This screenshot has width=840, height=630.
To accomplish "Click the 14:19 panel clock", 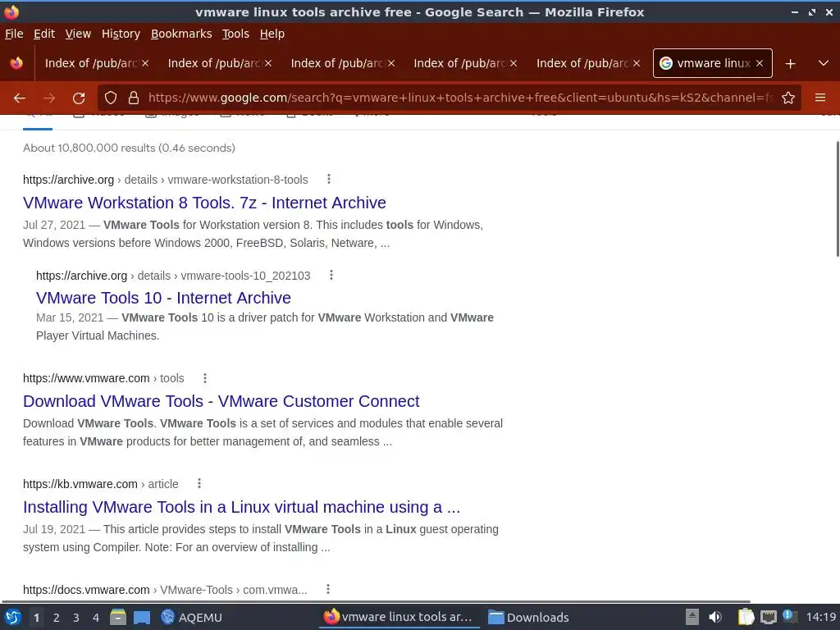I will coord(821,617).
